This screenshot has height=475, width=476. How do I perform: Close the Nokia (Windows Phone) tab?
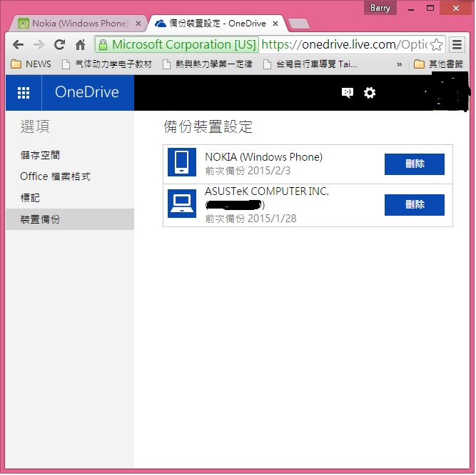(x=138, y=24)
